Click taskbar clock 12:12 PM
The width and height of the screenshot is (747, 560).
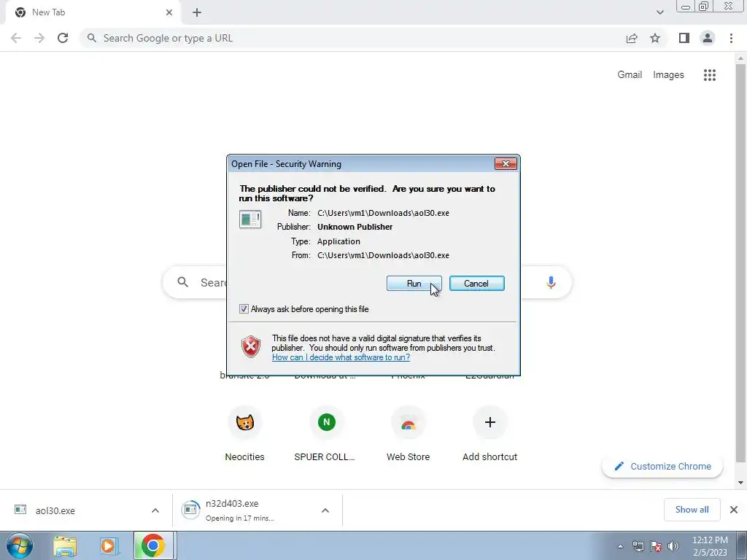click(710, 546)
